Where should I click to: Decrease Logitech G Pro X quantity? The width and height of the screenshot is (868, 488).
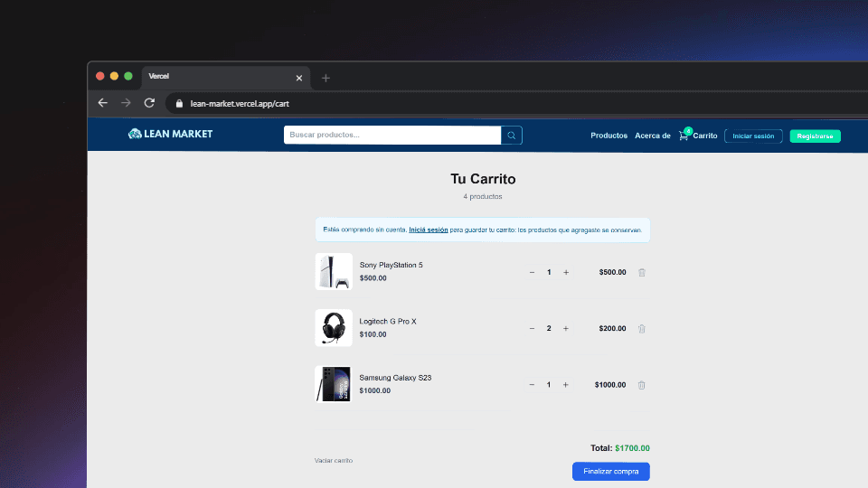(532, 329)
